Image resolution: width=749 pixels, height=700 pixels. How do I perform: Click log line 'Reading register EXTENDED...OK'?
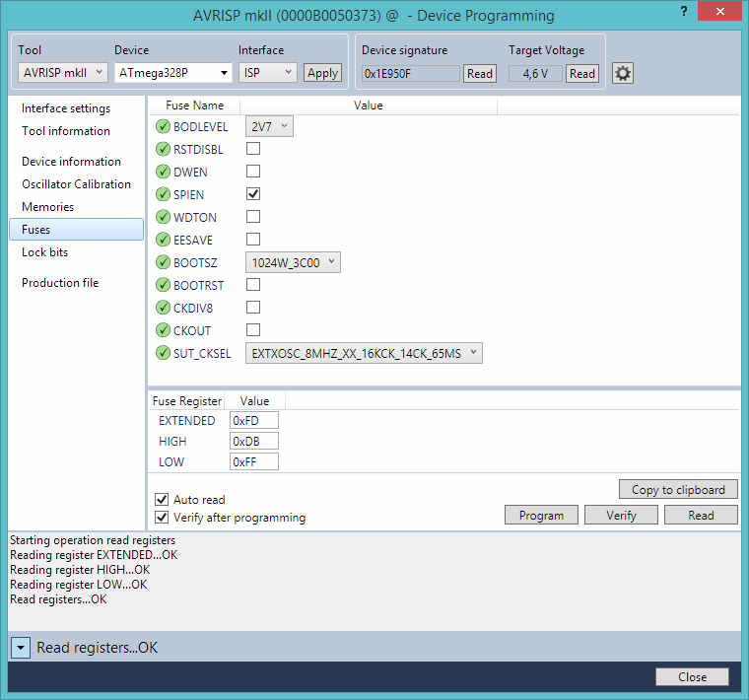point(94,555)
